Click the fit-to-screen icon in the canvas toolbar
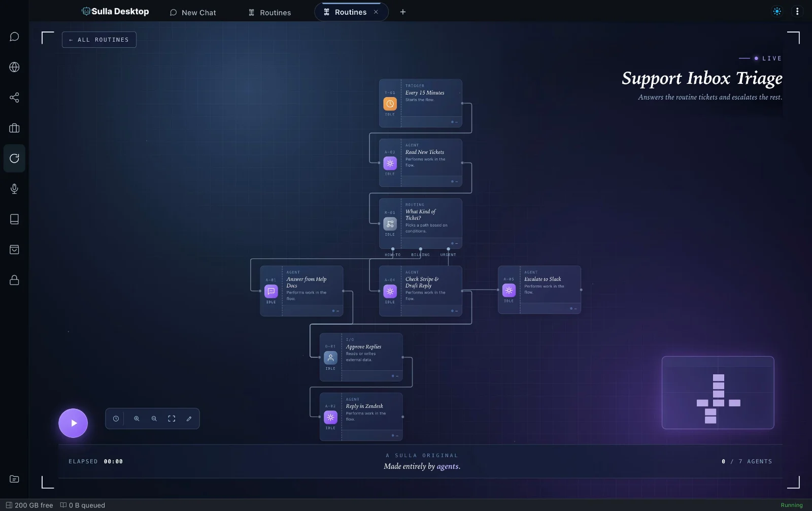Viewport: 812px width, 511px height. (172, 419)
